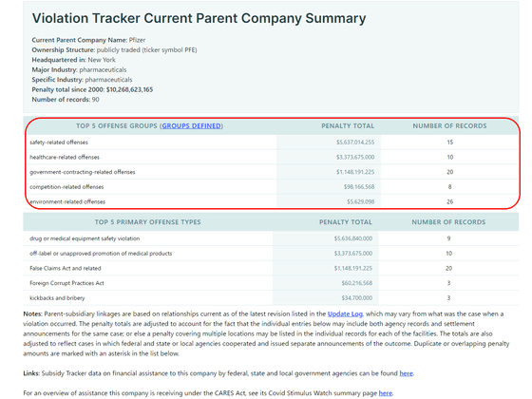Viewport: 532px width, 399px height.
Task: Click the 'TOP 5 PRIMARY OFFENSE TYPES' header
Action: click(x=147, y=222)
